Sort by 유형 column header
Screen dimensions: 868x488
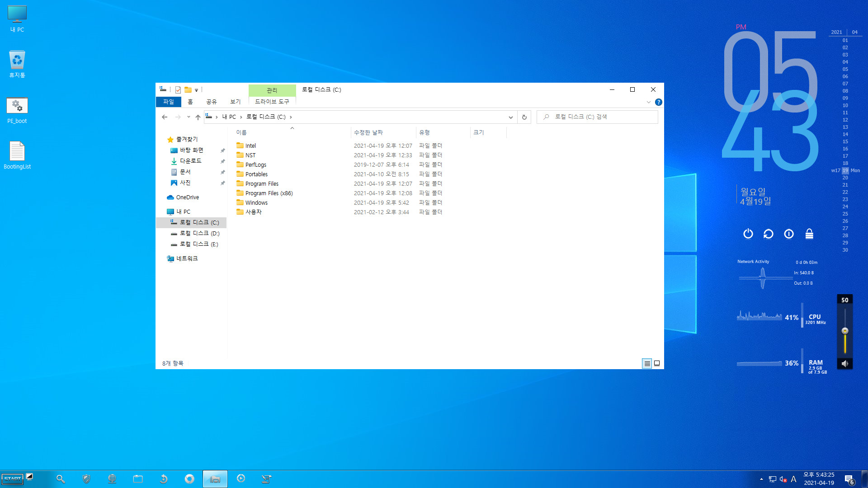coord(443,132)
